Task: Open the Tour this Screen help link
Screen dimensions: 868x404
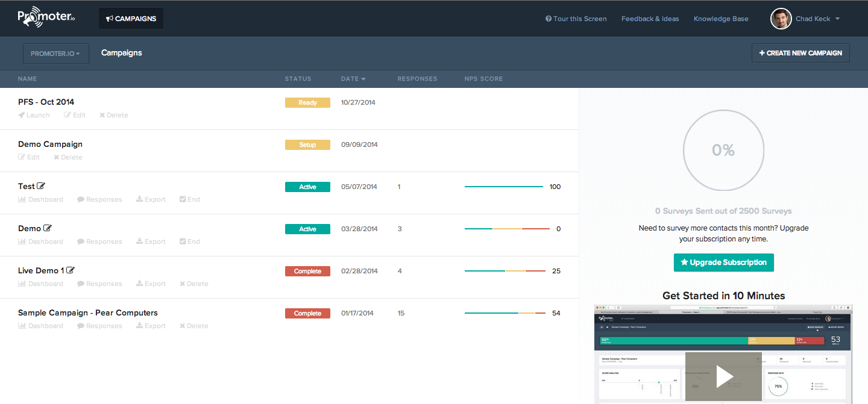Action: 576,19
